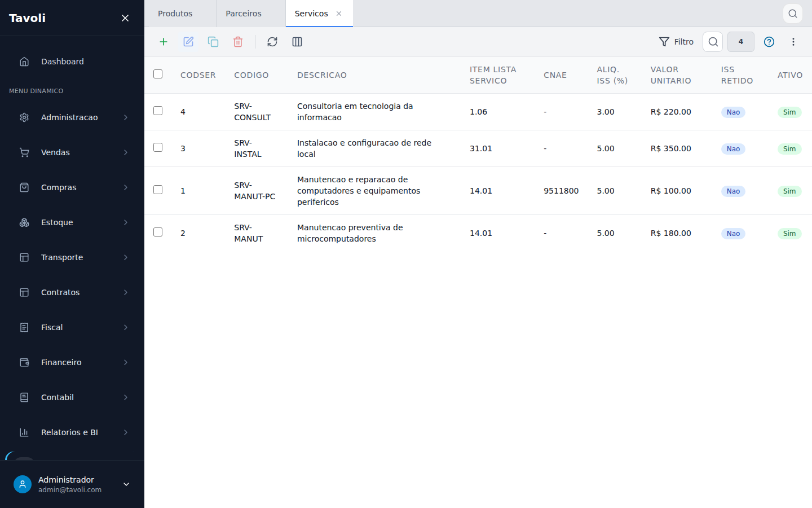The image size is (812, 508).
Task: Sort by the CODSER column header
Action: [x=198, y=75]
